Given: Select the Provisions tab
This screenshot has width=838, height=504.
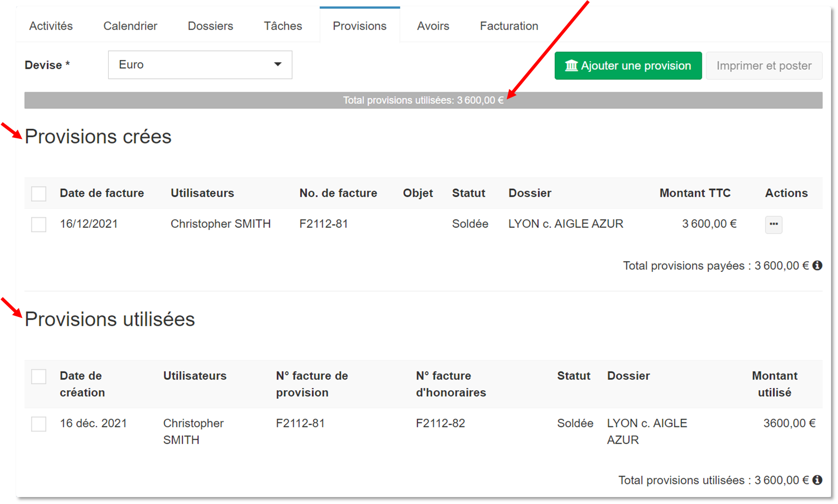Looking at the screenshot, I should 360,26.
